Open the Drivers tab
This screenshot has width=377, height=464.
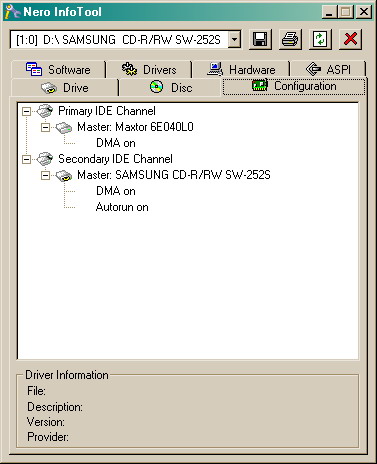pyautogui.click(x=149, y=69)
